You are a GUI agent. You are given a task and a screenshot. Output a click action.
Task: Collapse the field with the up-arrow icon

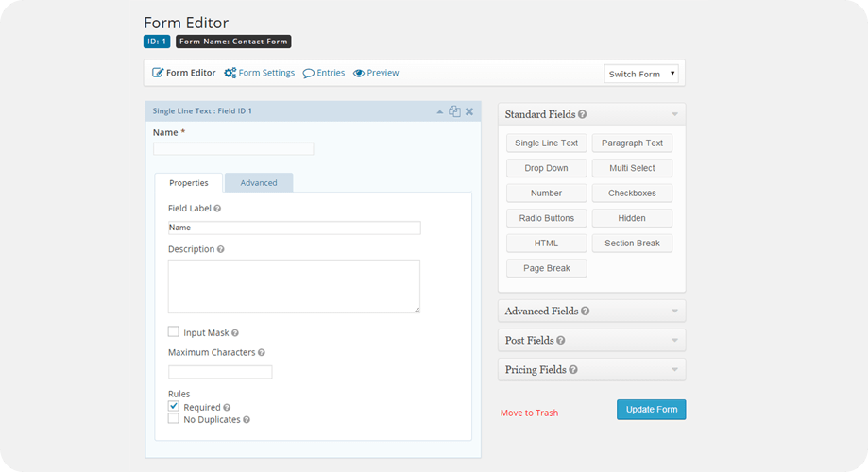(x=439, y=111)
